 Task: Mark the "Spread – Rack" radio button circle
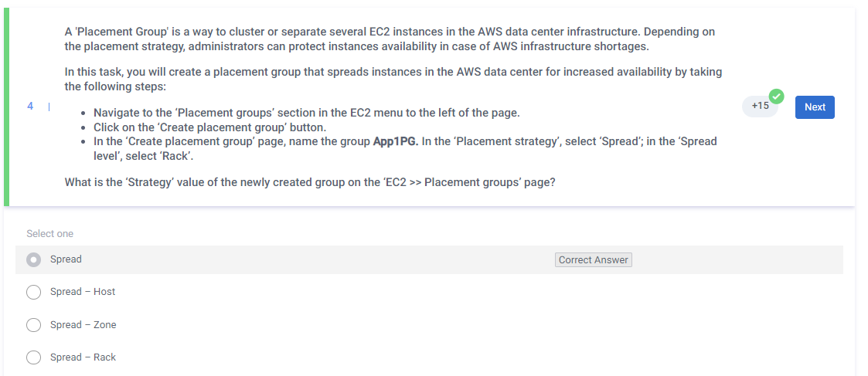click(33, 357)
